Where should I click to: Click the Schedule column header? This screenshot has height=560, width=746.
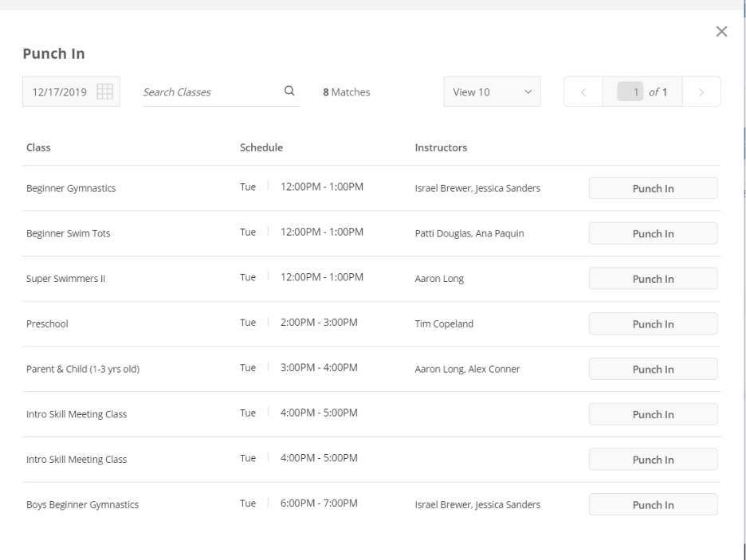click(261, 147)
